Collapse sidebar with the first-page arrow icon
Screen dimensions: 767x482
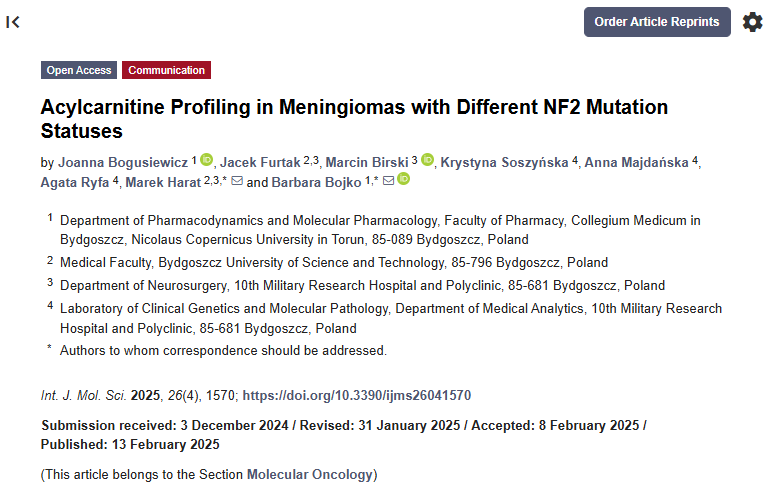pos(13,22)
